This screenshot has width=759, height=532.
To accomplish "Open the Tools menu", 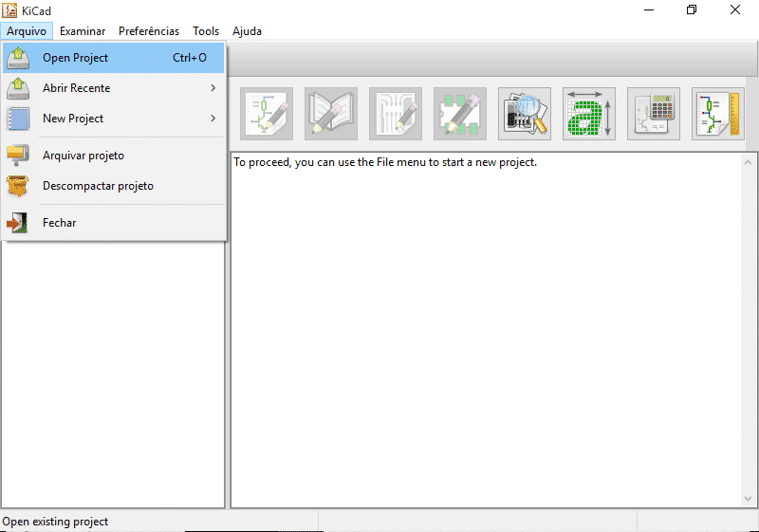I will click(x=206, y=31).
